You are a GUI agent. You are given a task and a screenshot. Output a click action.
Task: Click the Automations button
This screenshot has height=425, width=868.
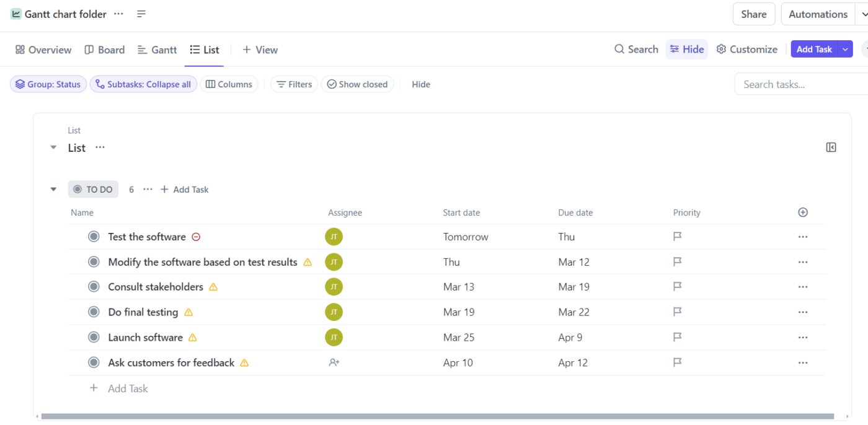(x=818, y=14)
